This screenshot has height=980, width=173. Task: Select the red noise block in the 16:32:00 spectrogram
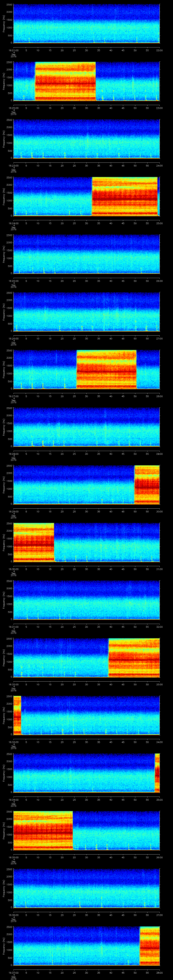coord(134,657)
